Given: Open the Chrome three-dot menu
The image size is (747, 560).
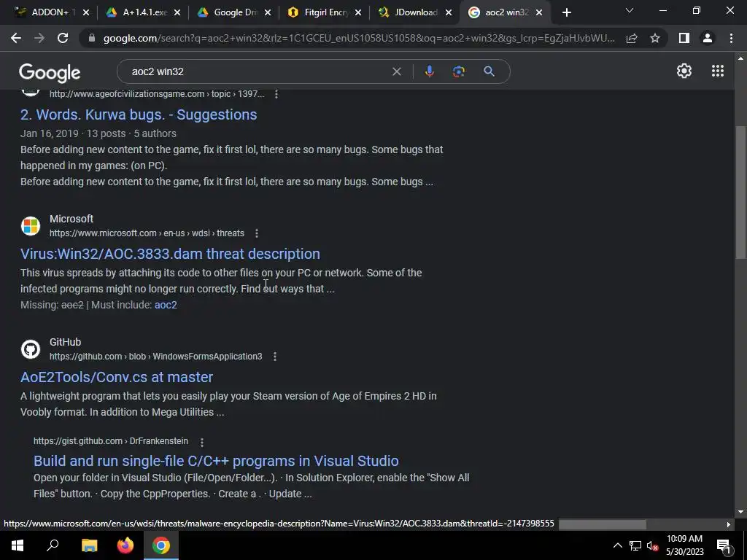Looking at the screenshot, I should (731, 38).
